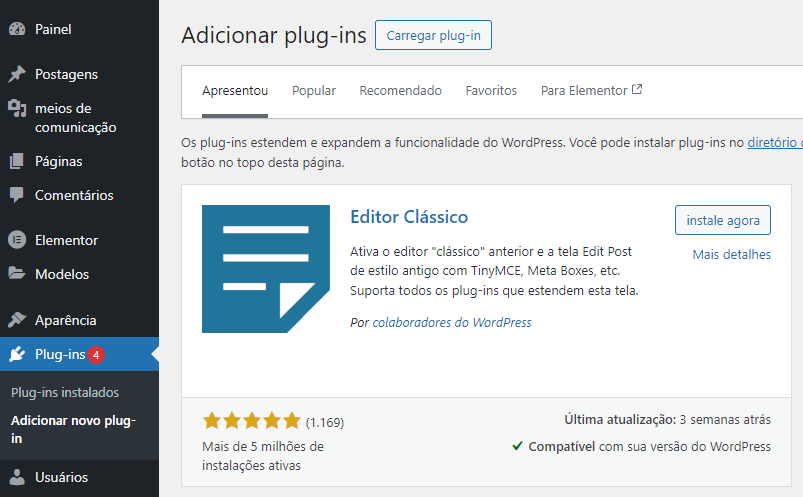The height and width of the screenshot is (497, 803).
Task: Click the media icon beside meios de comunicação
Action: pyautogui.click(x=17, y=108)
